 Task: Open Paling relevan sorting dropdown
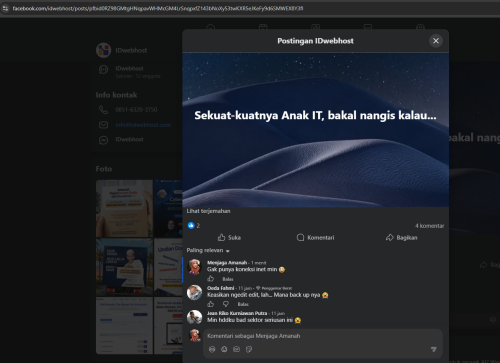click(x=208, y=250)
